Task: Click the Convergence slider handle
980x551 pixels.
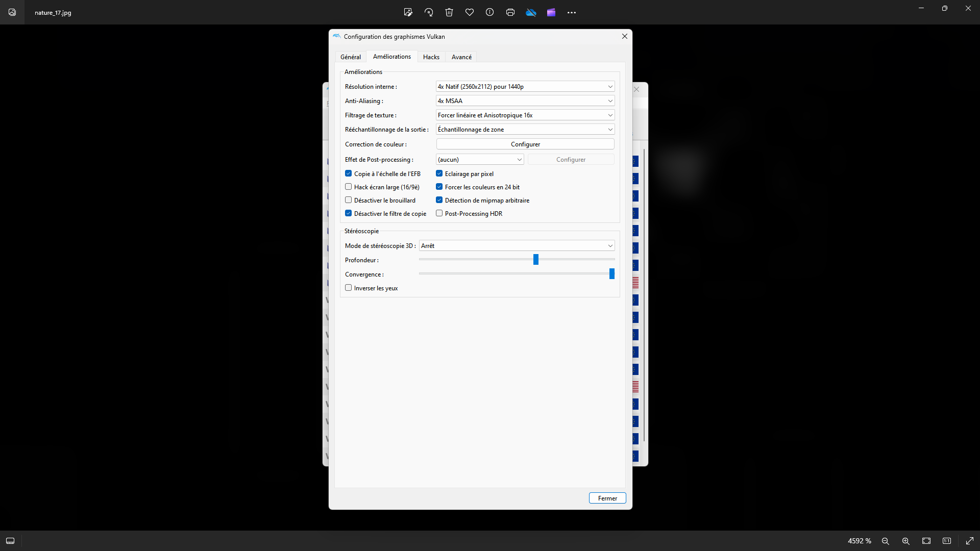Action: (612, 274)
